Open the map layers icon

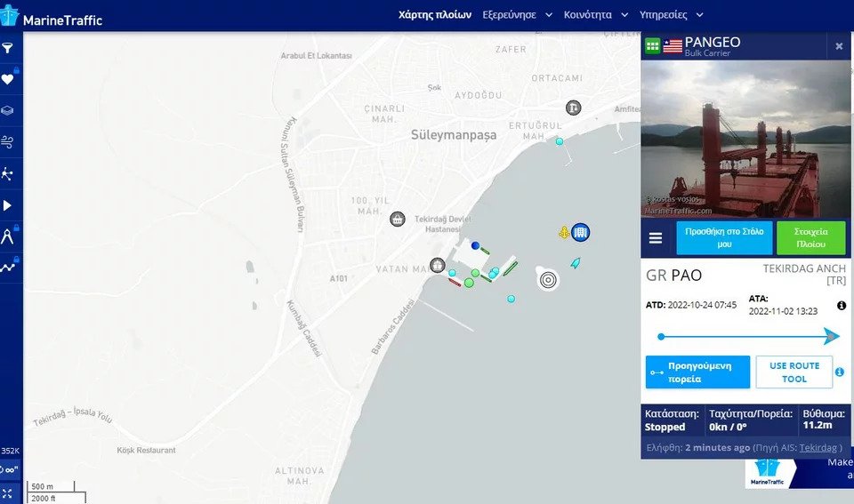point(8,110)
